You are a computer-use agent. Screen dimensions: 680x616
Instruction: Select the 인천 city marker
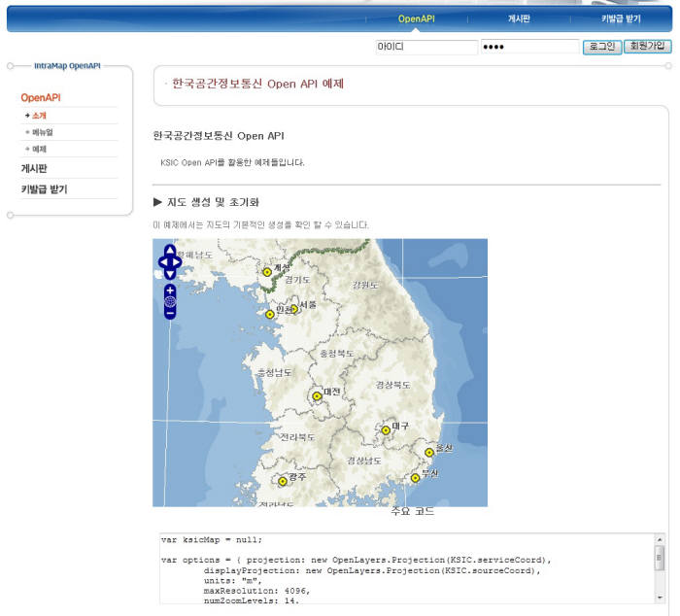pyautogui.click(x=270, y=314)
